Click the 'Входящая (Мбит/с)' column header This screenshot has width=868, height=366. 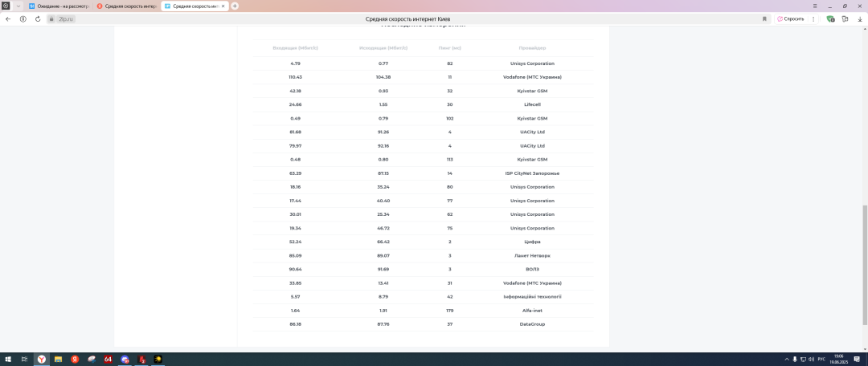(x=295, y=48)
